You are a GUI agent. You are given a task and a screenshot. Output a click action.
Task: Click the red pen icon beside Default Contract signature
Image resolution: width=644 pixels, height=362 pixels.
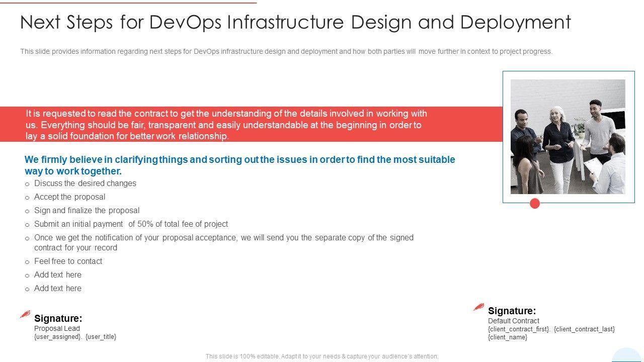pyautogui.click(x=479, y=307)
